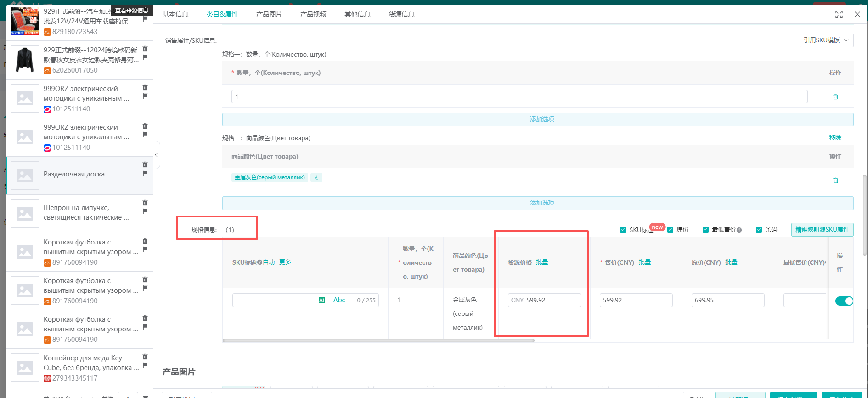The height and width of the screenshot is (398, 868).
Task: Collapse the left product list panel
Action: click(157, 155)
